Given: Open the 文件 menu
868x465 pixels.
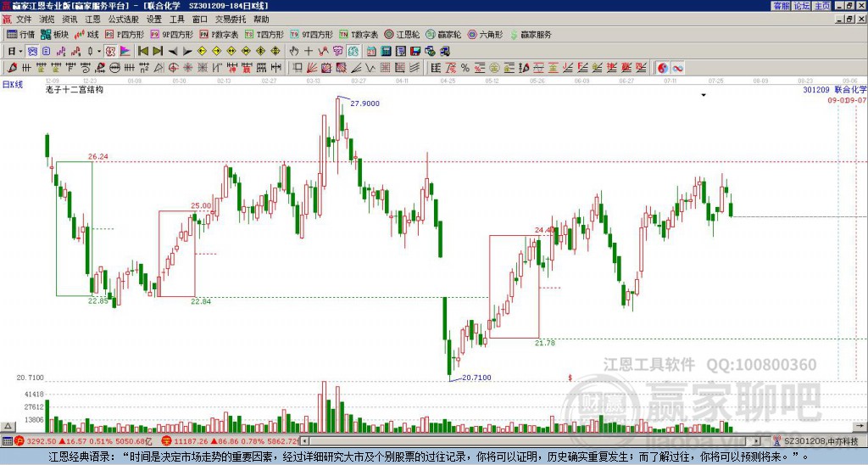Looking at the screenshot, I should [24, 20].
